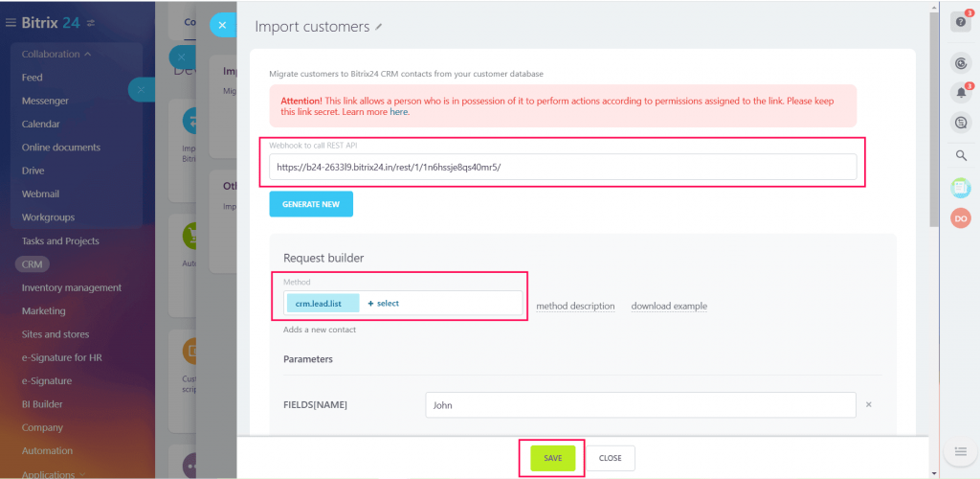Open BI Builder in the left menu
The height and width of the screenshot is (479, 980).
click(42, 404)
